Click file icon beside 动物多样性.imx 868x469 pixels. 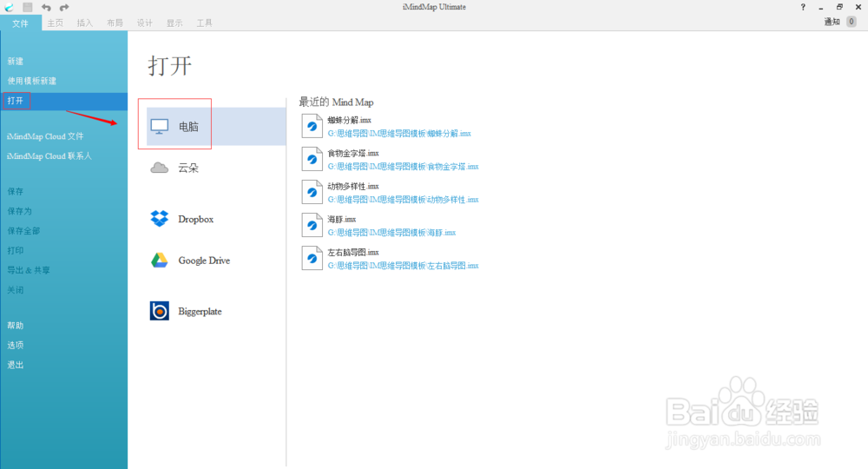click(x=312, y=192)
